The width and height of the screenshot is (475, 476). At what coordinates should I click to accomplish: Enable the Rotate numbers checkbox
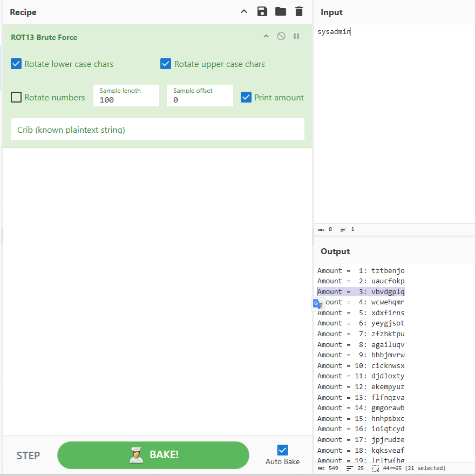click(x=16, y=98)
